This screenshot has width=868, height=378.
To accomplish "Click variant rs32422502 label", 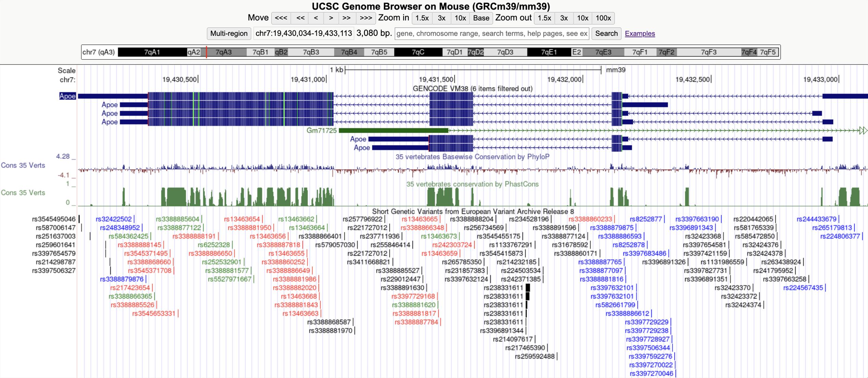I will 114,219.
